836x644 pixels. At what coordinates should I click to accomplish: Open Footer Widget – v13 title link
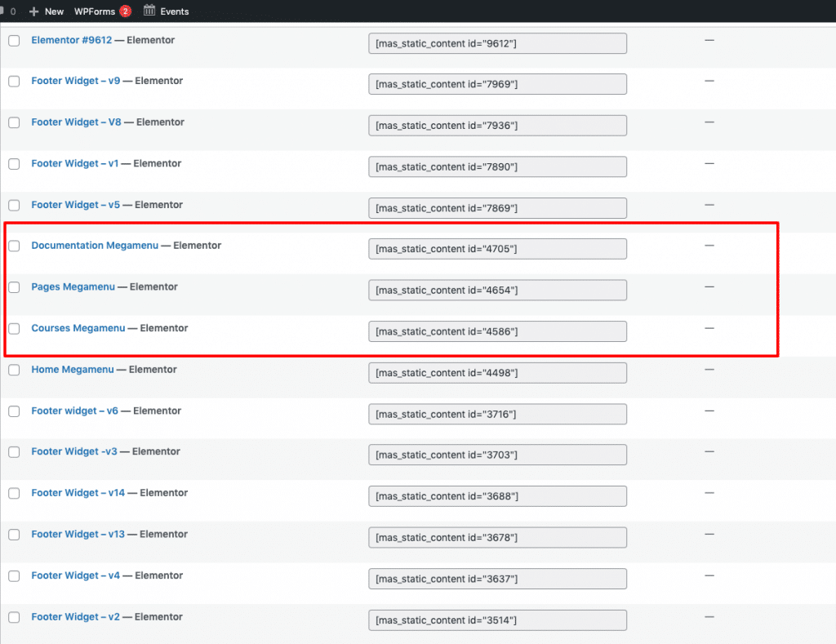coord(78,534)
